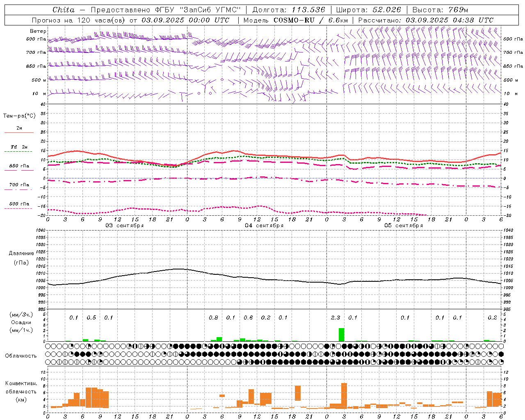The height and width of the screenshot is (420, 525).
Task: Click the '0.6' precipitation value
Action: tap(248, 318)
